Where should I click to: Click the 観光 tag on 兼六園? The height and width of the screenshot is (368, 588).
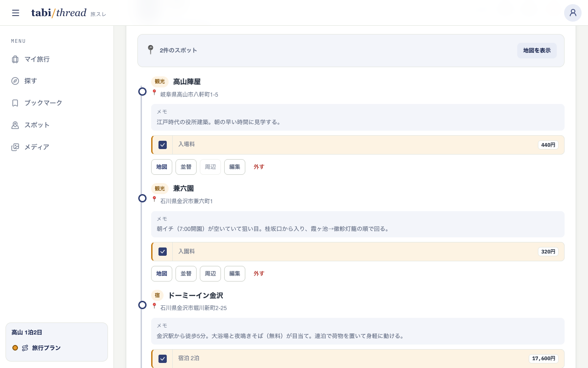coord(160,189)
